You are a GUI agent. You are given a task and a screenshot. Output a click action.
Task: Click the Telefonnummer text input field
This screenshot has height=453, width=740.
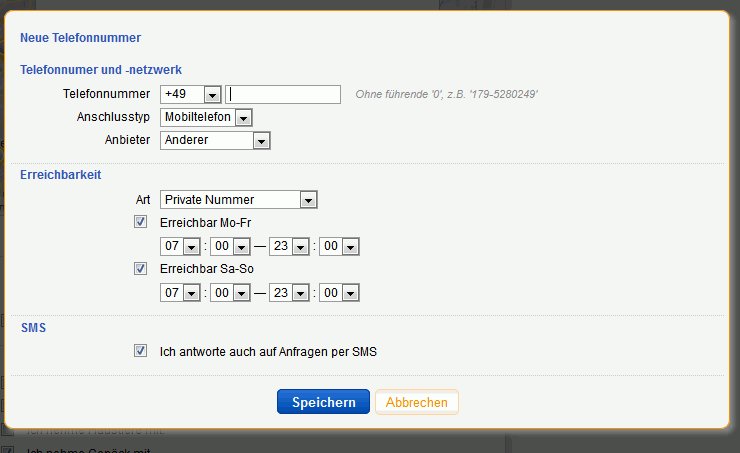click(283, 94)
